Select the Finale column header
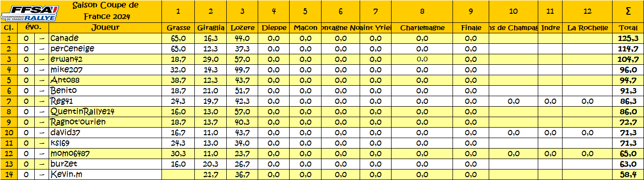The image size is (644, 180). (x=471, y=28)
